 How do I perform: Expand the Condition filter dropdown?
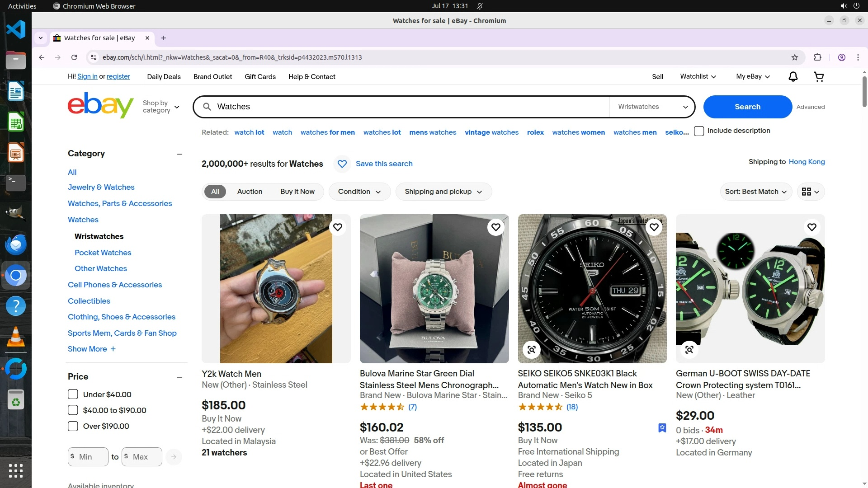coord(359,192)
